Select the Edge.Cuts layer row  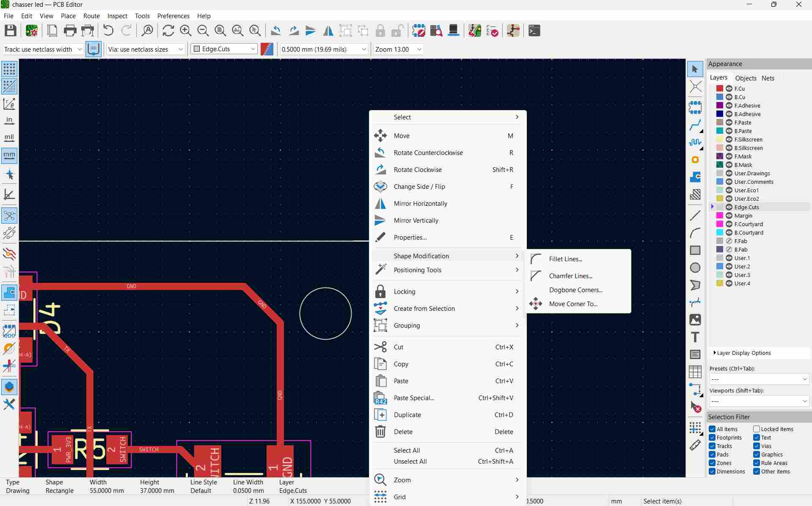coord(759,207)
